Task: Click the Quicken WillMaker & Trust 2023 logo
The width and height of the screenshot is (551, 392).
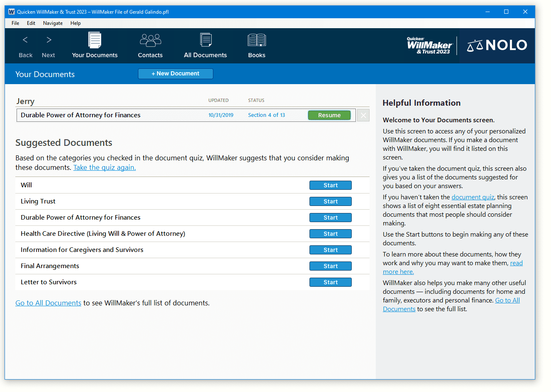Action: (429, 45)
